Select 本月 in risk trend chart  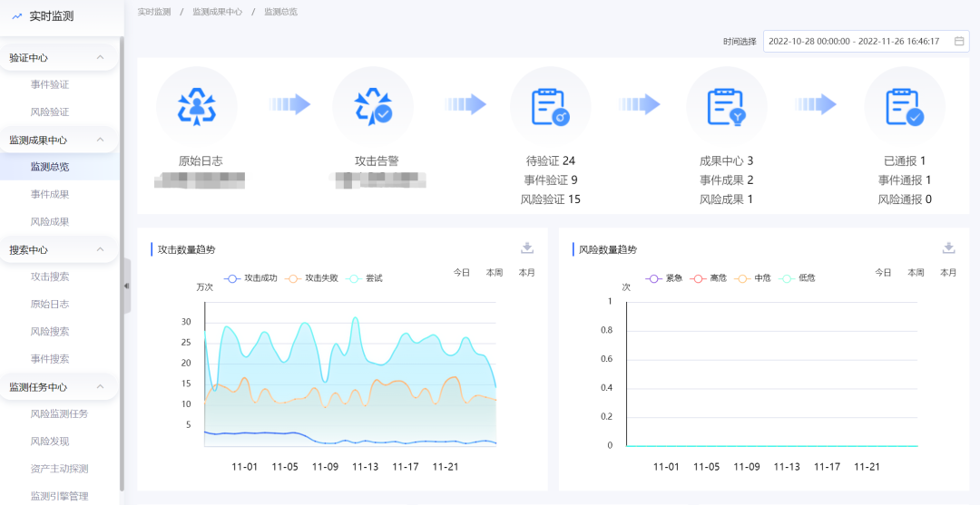(x=948, y=272)
